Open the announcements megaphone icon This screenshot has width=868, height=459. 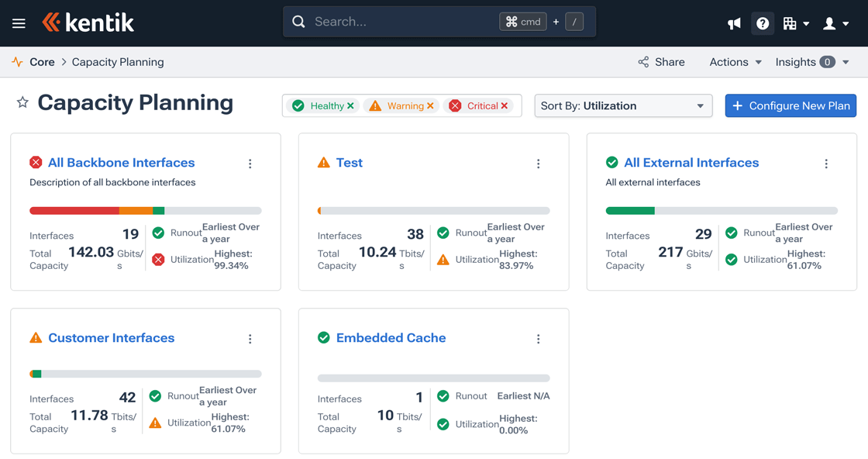tap(734, 22)
